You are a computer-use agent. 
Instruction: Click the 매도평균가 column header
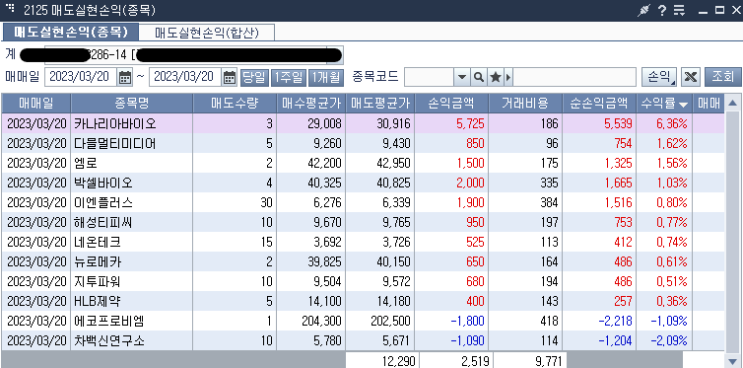[381, 103]
